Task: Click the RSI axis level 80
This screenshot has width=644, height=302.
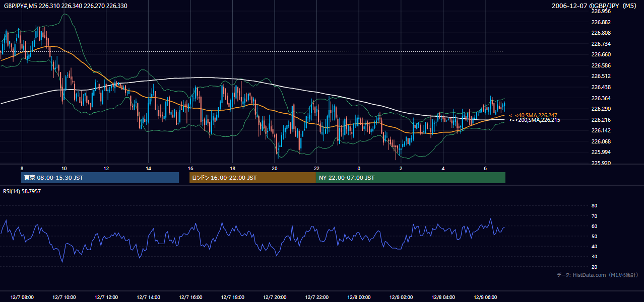Action: [594, 206]
